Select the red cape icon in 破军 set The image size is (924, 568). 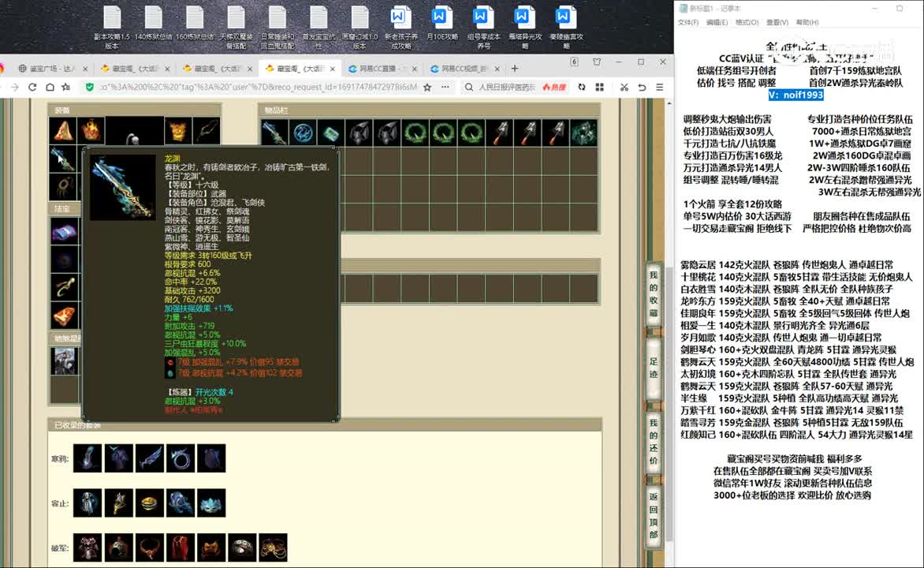click(181, 548)
